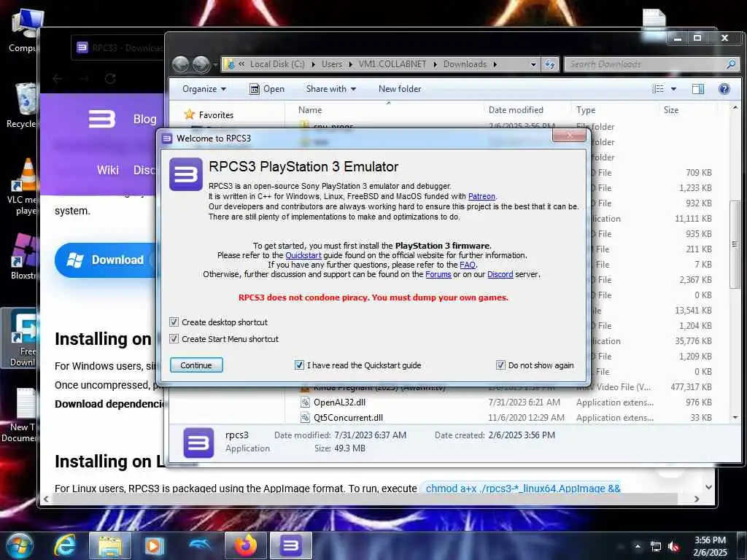The height and width of the screenshot is (560, 747).
Task: Click Explorer forward arrow button
Action: [x=201, y=64]
